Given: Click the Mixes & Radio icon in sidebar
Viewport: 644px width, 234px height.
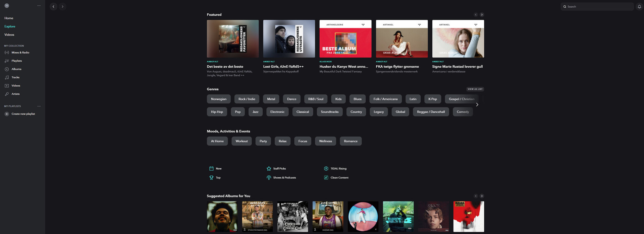Looking at the screenshot, I should point(7,53).
